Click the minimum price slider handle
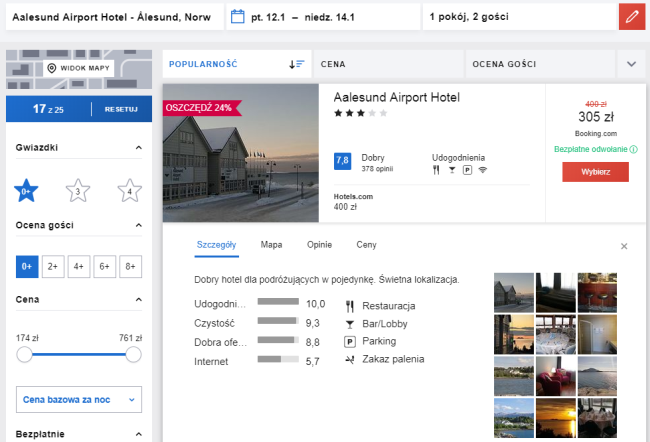The width and height of the screenshot is (650, 442). (x=24, y=355)
